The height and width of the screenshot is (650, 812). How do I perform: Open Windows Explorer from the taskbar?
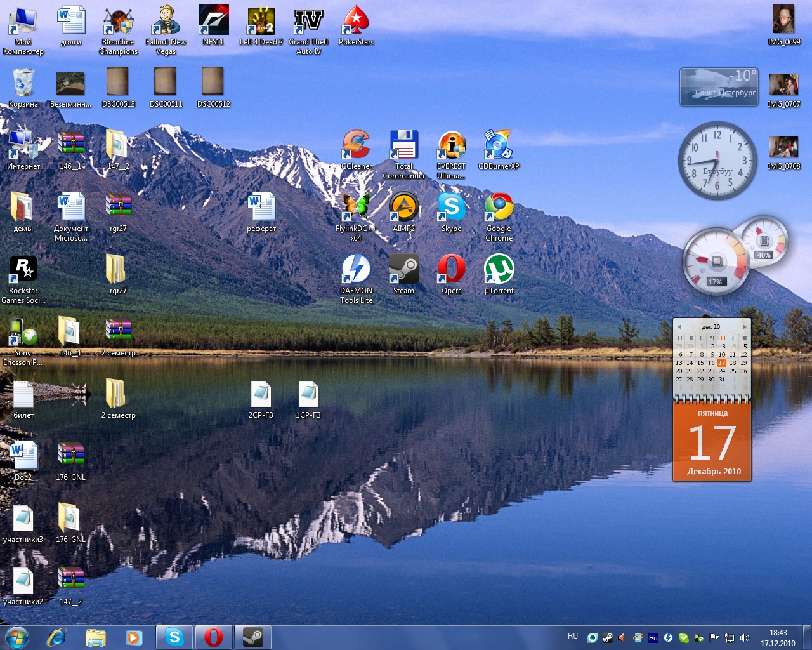[96, 637]
